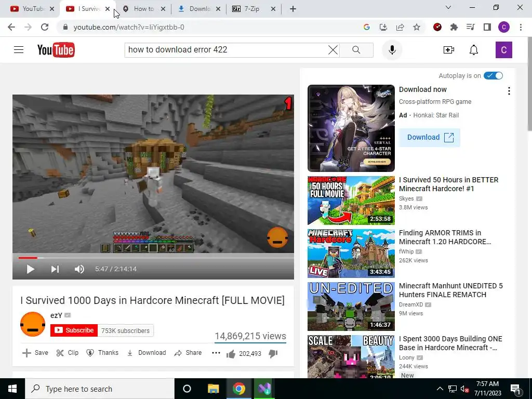Screen dimensions: 532x399
Task: Open Google icon in address bar
Action: point(366,27)
